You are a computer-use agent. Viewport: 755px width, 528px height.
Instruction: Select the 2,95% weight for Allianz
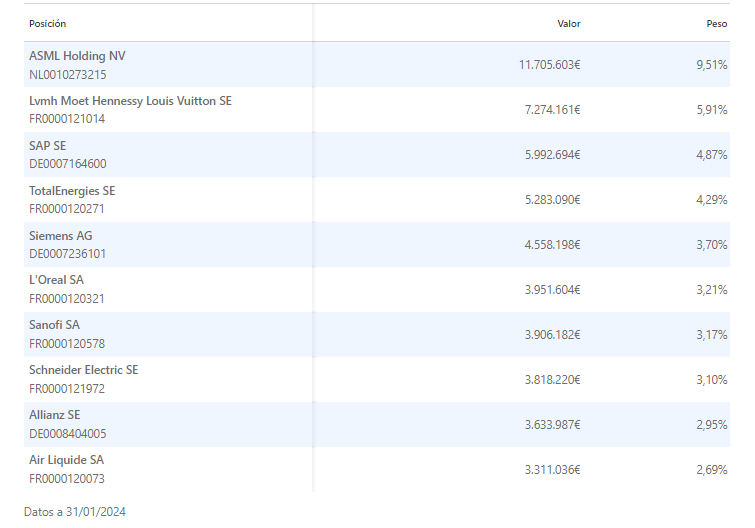coord(711,425)
